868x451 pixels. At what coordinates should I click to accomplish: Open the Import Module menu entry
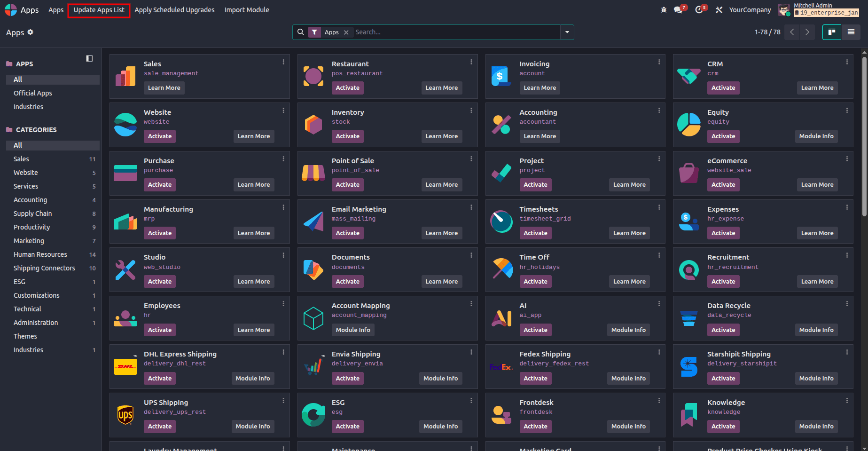246,9
